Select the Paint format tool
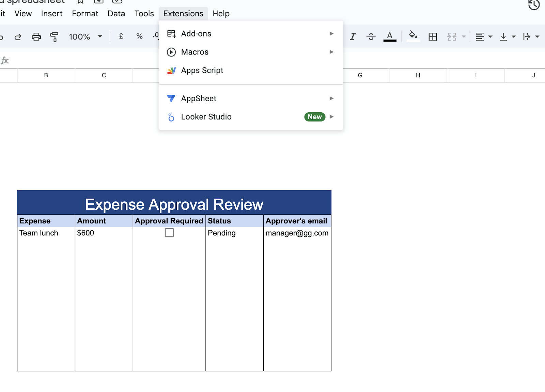The width and height of the screenshot is (545, 392). [54, 36]
